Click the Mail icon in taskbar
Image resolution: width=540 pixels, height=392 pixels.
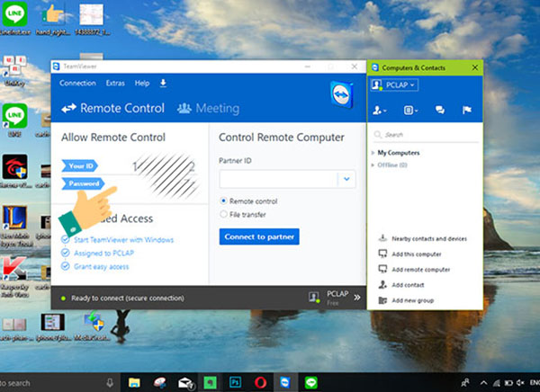(185, 383)
